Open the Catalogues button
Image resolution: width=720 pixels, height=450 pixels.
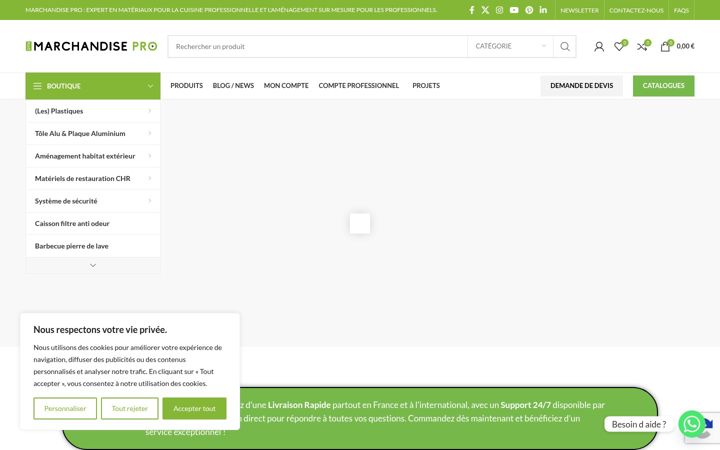click(664, 86)
